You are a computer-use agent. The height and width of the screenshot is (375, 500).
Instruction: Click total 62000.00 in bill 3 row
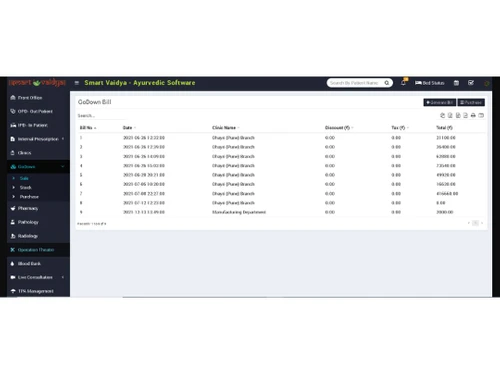click(x=446, y=156)
